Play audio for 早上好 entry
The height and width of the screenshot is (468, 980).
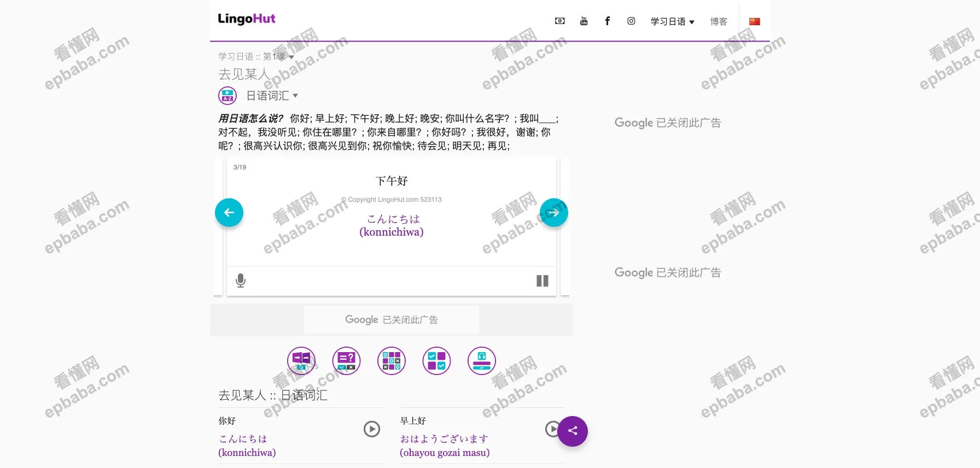coord(552,429)
